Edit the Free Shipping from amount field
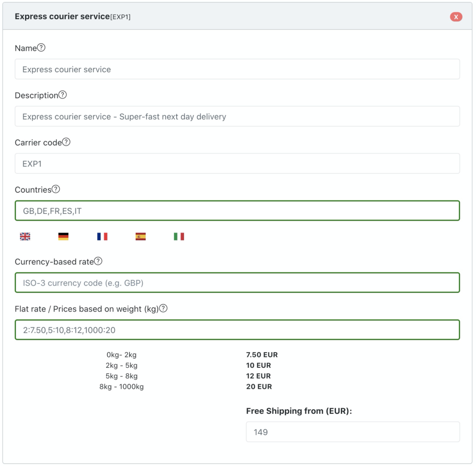Viewport: 476px width, 466px height. tap(352, 432)
